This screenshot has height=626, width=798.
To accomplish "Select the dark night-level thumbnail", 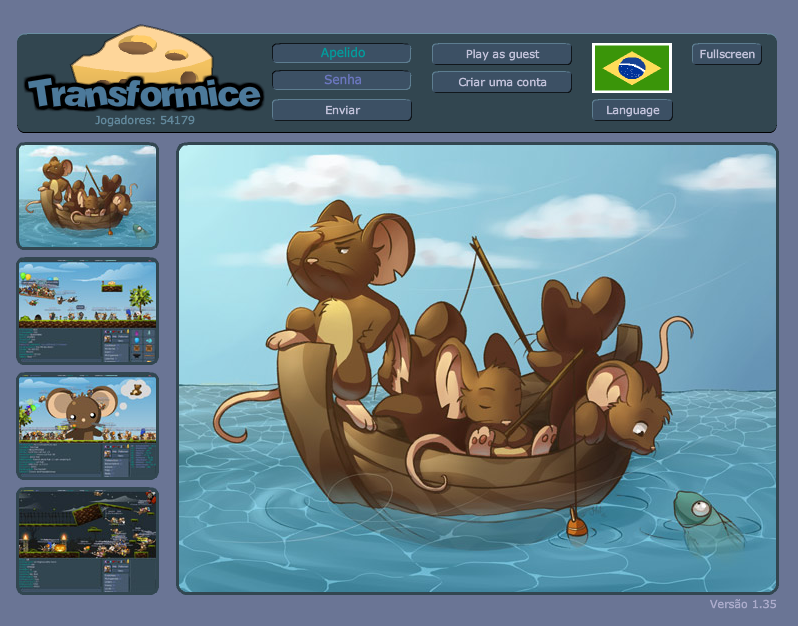I will pos(88,541).
